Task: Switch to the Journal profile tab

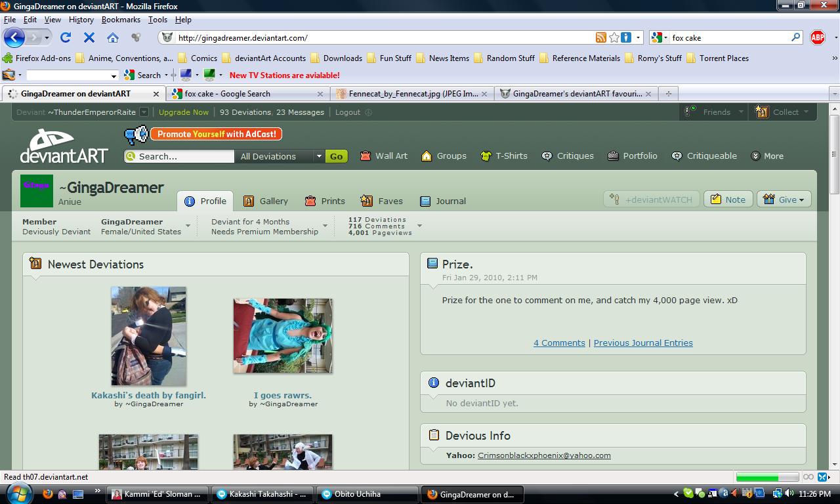Action: click(443, 201)
